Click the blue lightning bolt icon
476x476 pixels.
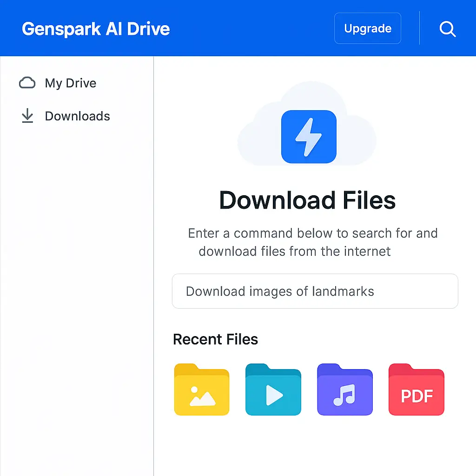[308, 137]
